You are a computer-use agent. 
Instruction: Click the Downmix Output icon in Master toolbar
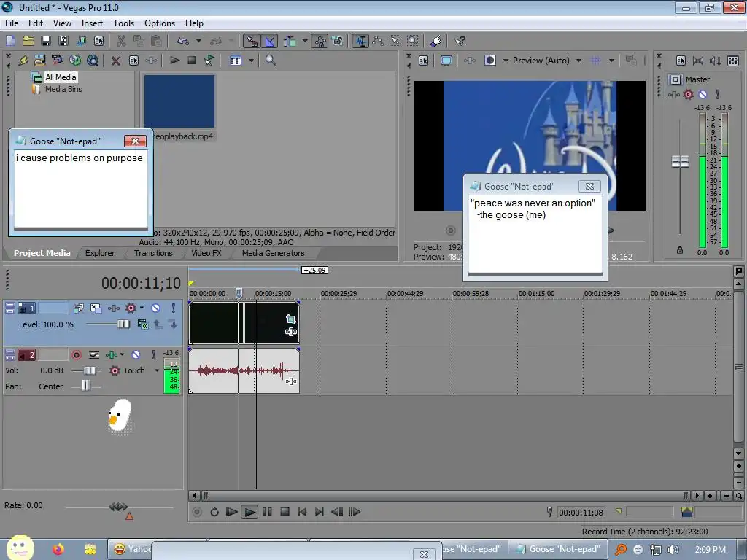698,61
